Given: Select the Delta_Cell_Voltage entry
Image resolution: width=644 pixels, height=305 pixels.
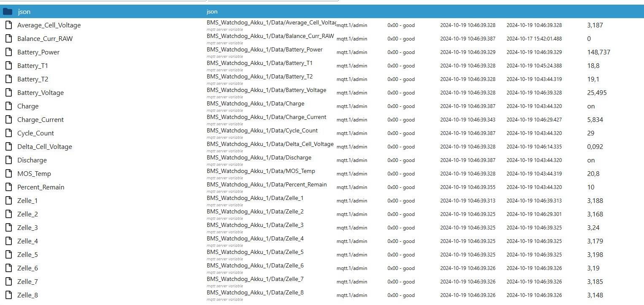Looking at the screenshot, I should coord(45,147).
